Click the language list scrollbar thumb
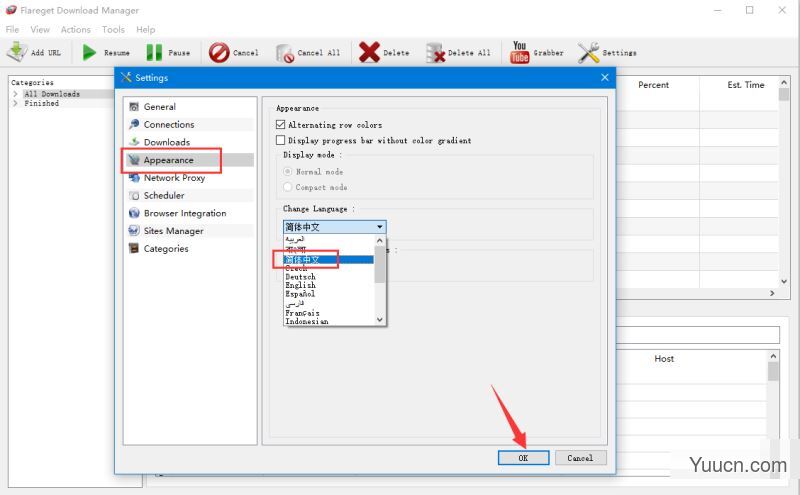 [x=380, y=264]
